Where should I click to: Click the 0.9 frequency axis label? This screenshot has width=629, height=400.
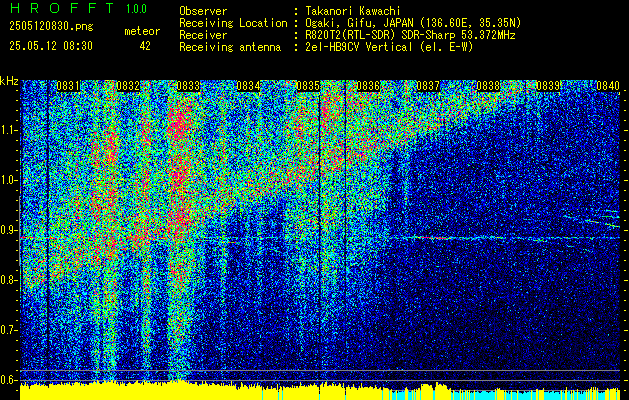(8, 230)
